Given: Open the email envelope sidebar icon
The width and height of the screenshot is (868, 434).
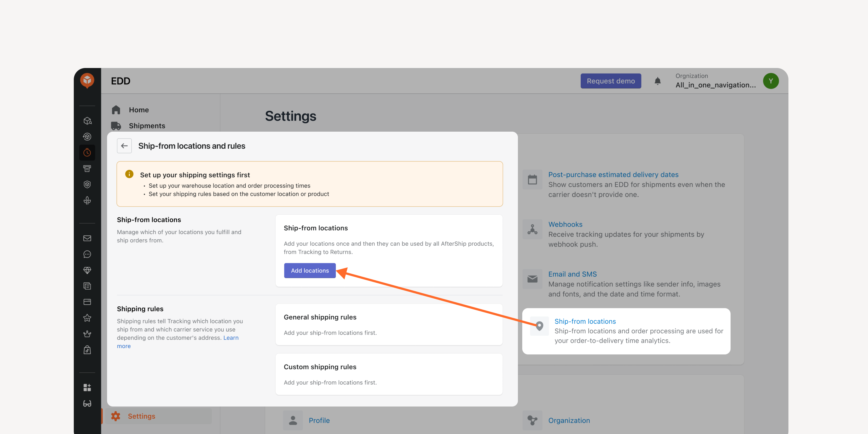Looking at the screenshot, I should click(87, 238).
